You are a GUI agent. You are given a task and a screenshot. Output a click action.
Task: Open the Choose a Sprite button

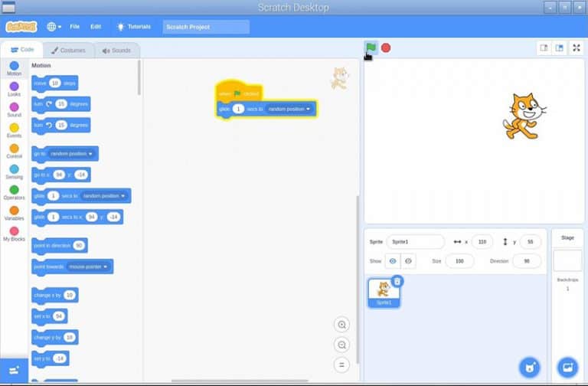tap(529, 368)
